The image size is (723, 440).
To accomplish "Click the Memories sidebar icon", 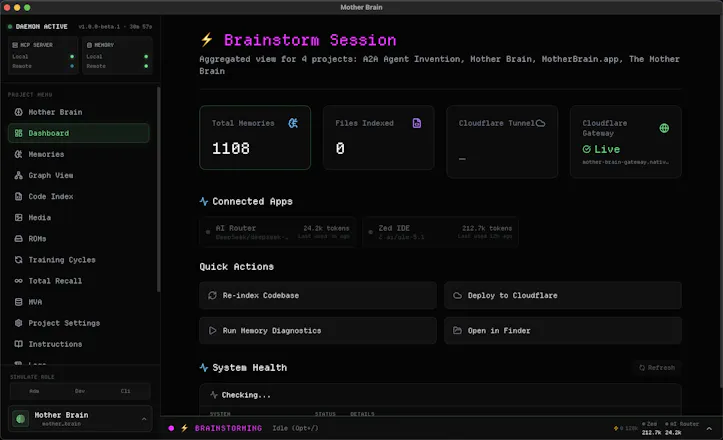I will point(18,155).
